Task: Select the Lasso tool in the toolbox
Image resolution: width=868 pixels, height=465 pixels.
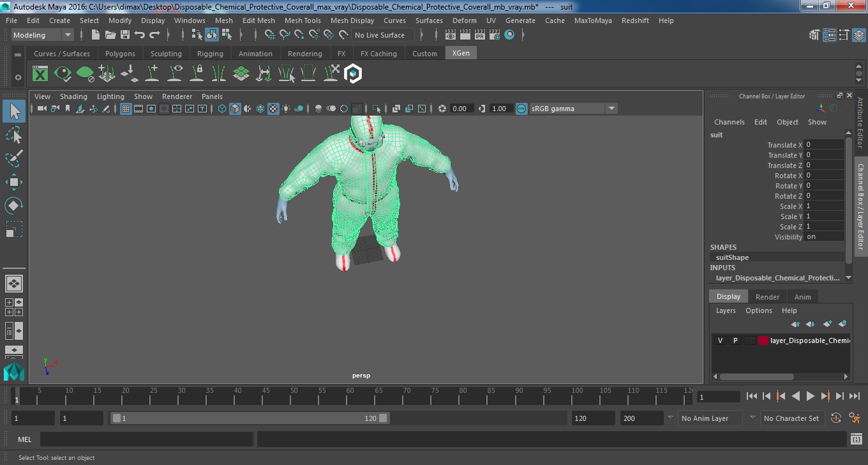Action: pyautogui.click(x=14, y=135)
